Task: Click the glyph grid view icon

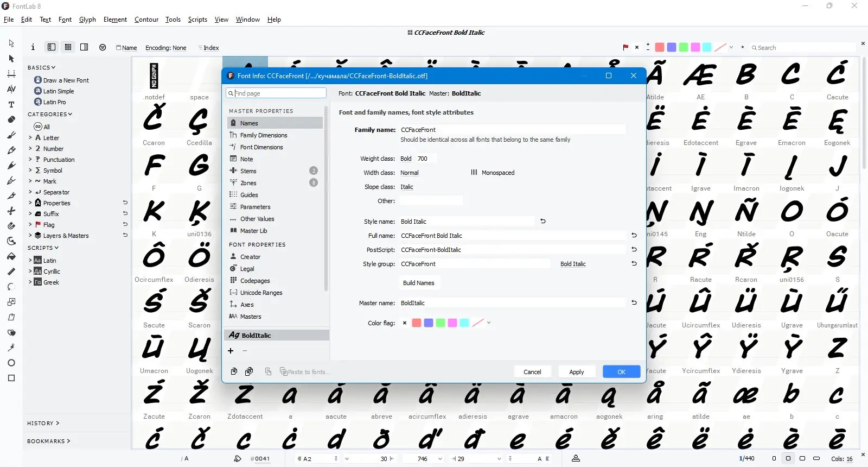Action: [x=68, y=47]
